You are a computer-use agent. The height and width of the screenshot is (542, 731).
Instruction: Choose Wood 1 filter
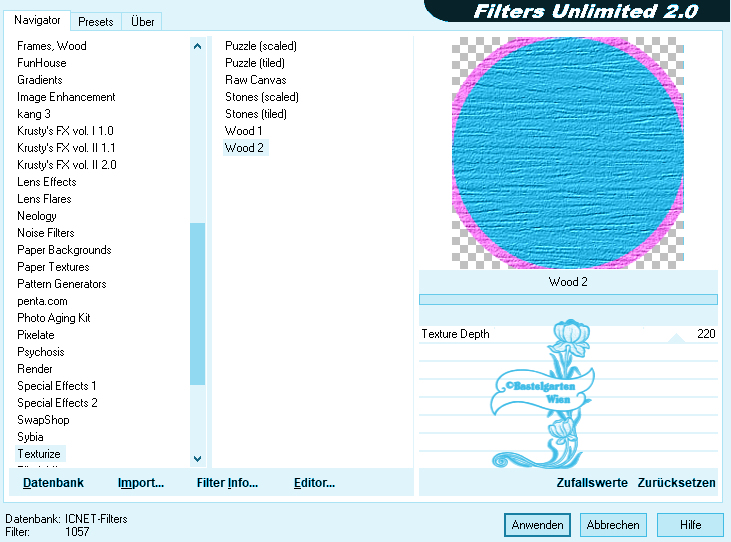(x=243, y=131)
